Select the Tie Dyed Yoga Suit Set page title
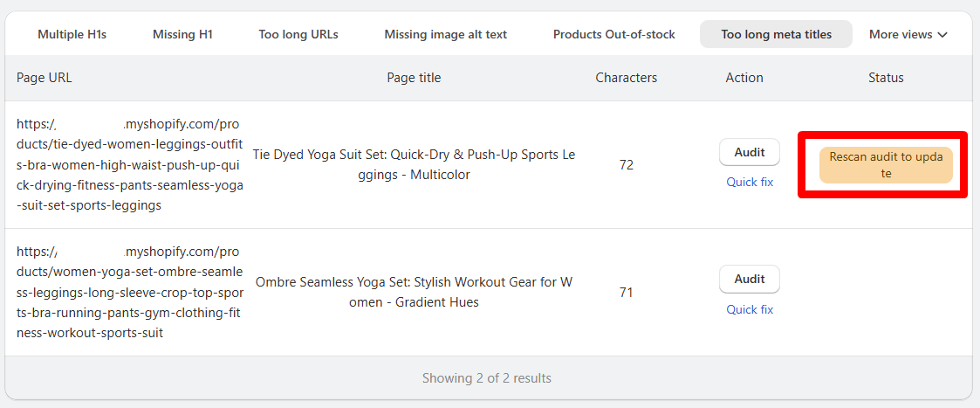 414,164
